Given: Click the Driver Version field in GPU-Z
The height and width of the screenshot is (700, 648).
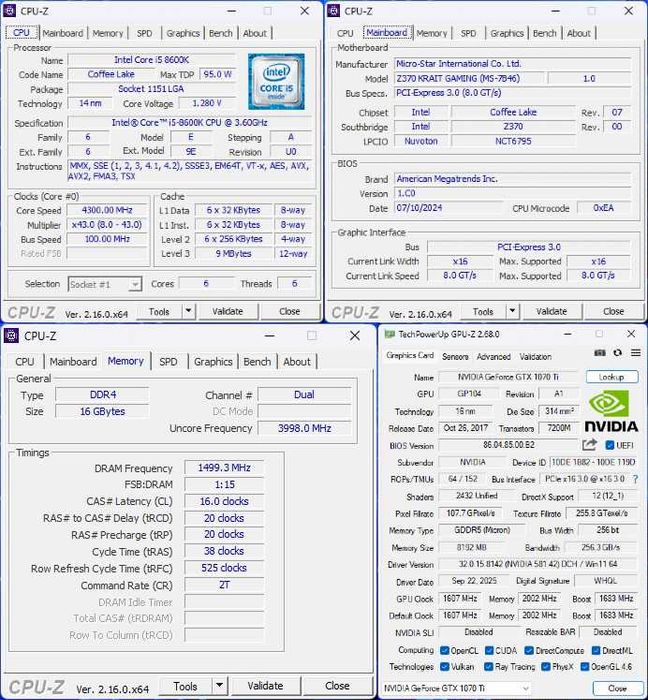Looking at the screenshot, I should [538, 564].
